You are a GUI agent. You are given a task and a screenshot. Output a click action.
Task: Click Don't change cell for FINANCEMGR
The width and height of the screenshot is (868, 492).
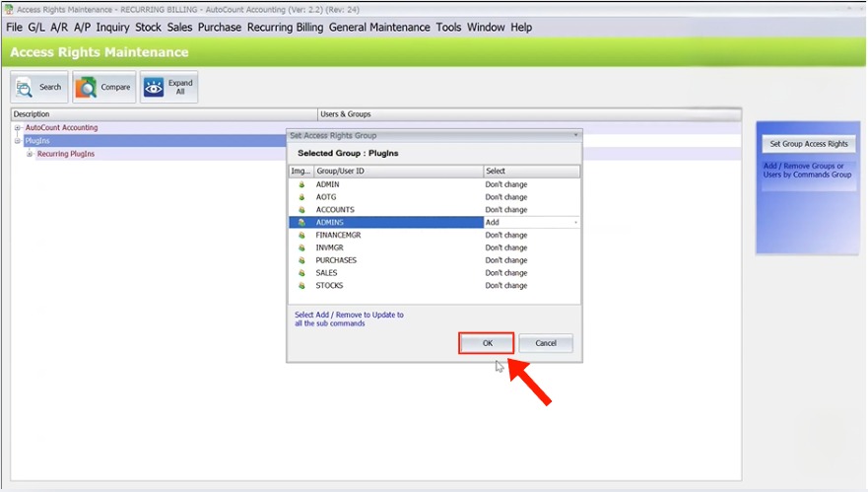[x=531, y=235]
